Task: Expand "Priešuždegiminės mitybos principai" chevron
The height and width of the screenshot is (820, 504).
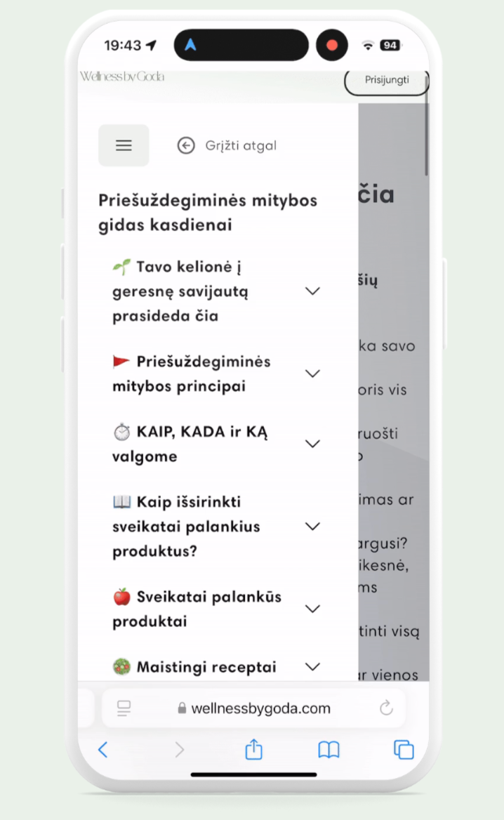Action: [313, 373]
